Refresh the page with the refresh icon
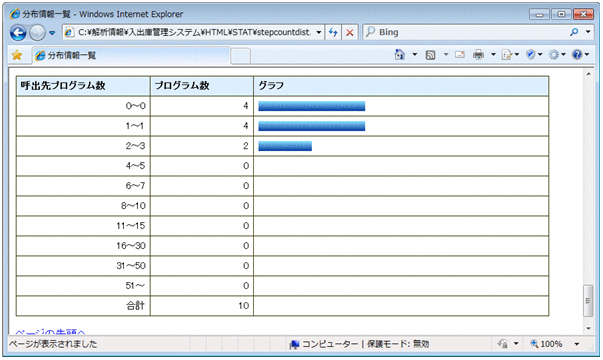603x360 pixels. tap(333, 32)
